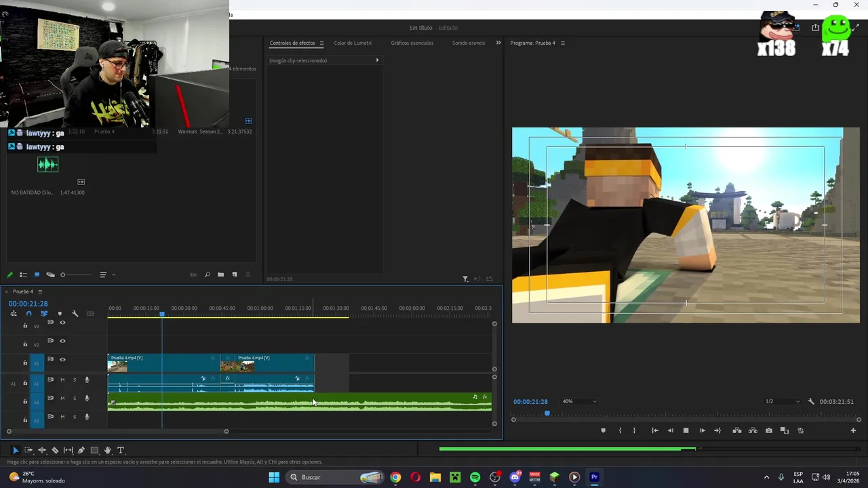Select the Type tool
868x488 pixels.
click(121, 450)
